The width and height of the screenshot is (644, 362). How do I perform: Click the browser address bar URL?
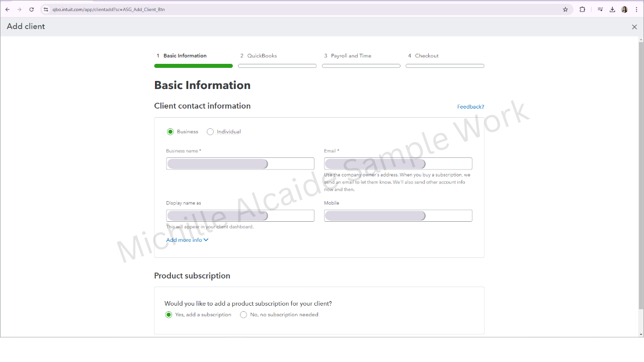point(109,10)
